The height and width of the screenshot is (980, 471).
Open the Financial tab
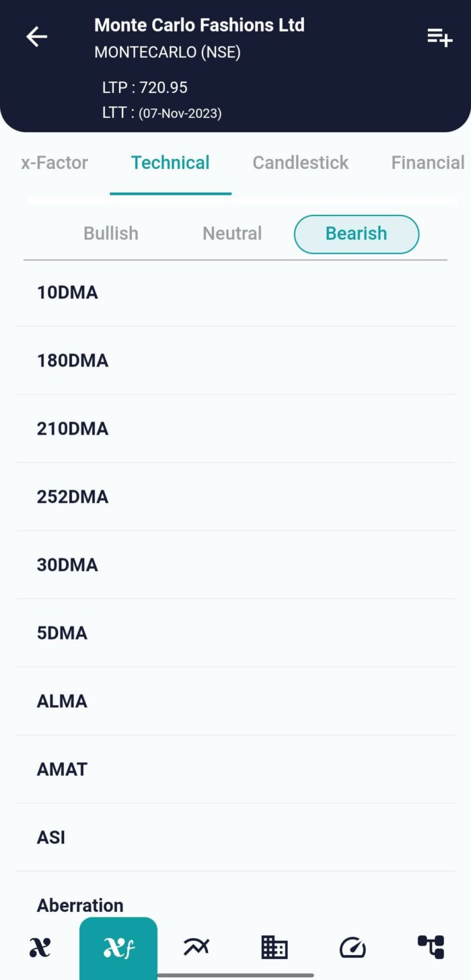point(427,163)
